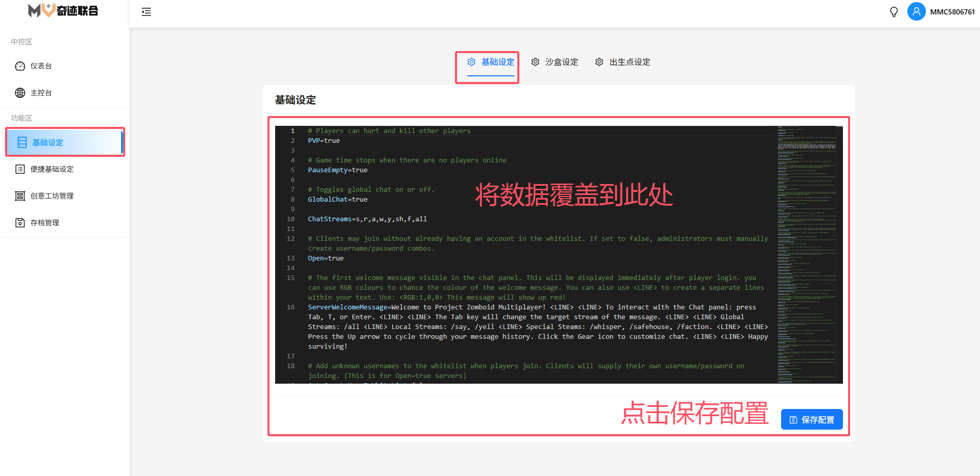Viewport: 980px width, 476px height.
Task: Click the lightbulb tips icon
Action: [x=894, y=12]
